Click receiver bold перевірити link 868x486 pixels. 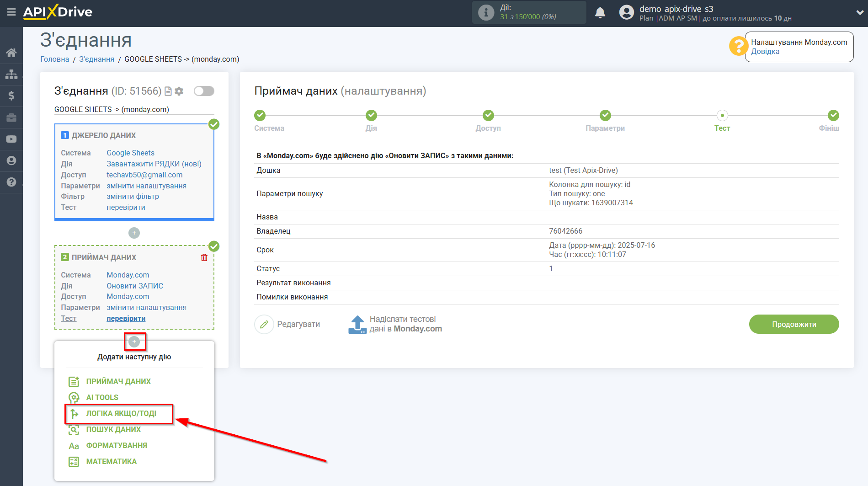point(126,318)
